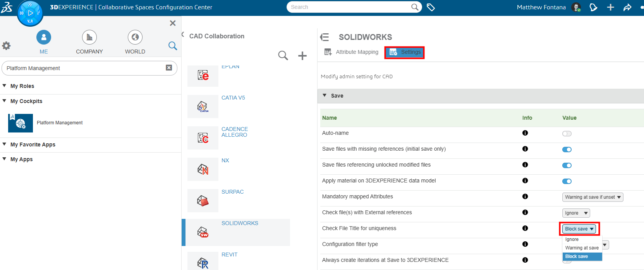644x270 pixels.
Task: Click the Name column header
Action: pyautogui.click(x=330, y=118)
